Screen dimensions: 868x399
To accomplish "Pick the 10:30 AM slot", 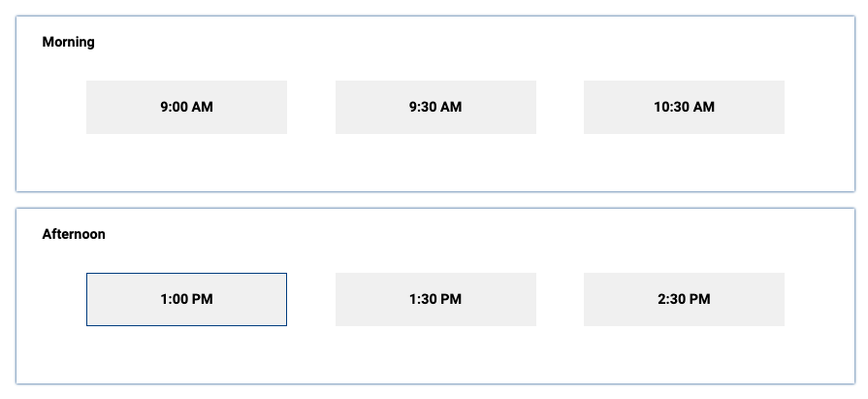I will point(684,107).
